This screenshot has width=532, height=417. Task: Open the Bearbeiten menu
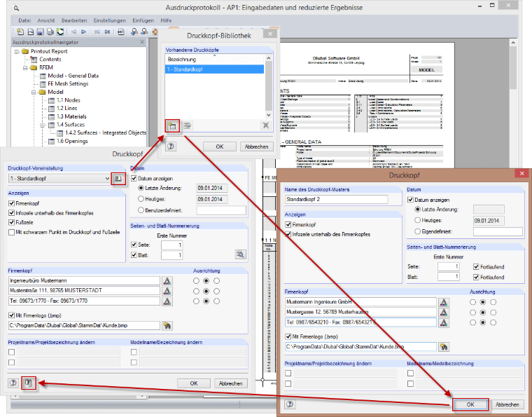click(x=74, y=20)
